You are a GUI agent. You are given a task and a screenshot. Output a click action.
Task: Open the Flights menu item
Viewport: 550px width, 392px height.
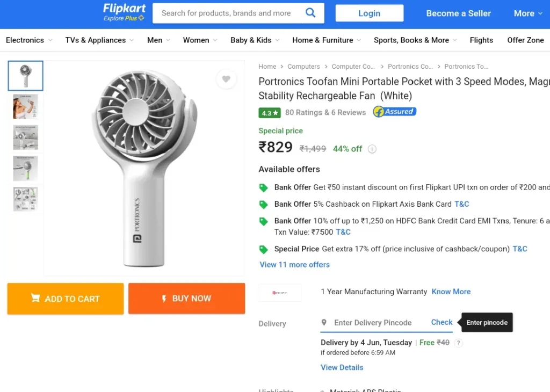481,40
